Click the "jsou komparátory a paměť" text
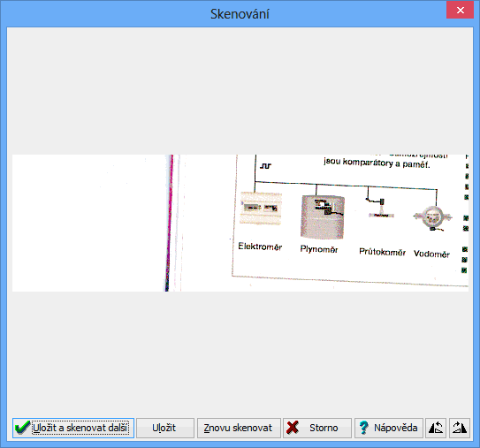The width and height of the screenshot is (480, 448). tap(377, 163)
